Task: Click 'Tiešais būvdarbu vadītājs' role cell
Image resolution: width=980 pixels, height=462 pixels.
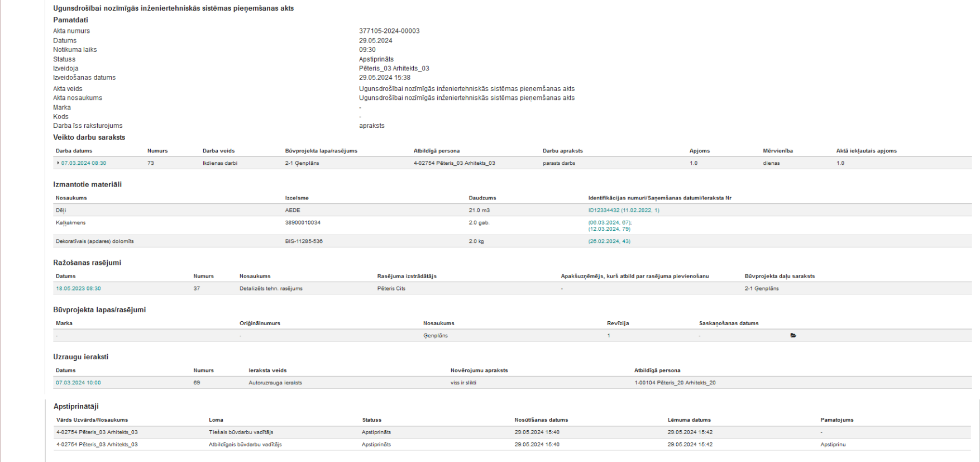Action: point(241,432)
